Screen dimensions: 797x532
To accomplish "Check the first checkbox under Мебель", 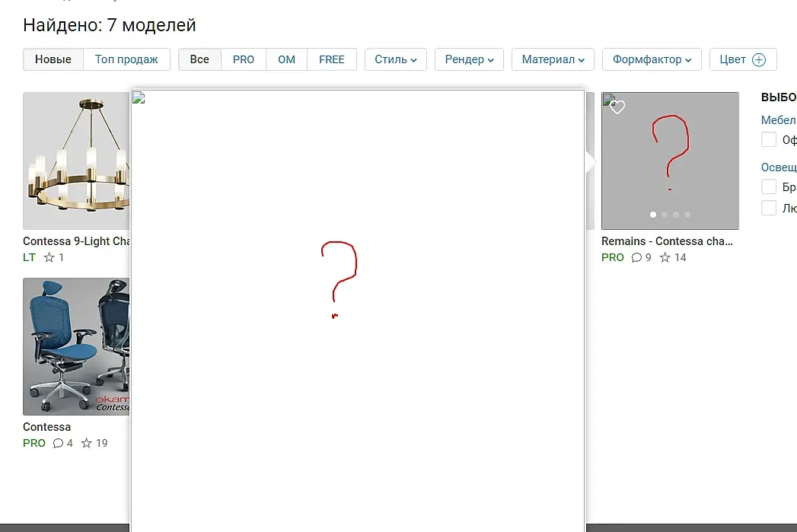I will pos(769,139).
